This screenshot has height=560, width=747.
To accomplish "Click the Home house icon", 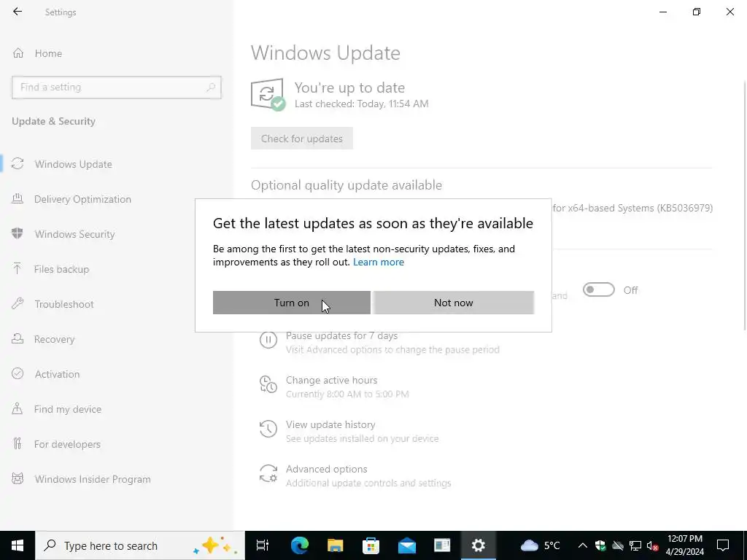I will point(18,52).
